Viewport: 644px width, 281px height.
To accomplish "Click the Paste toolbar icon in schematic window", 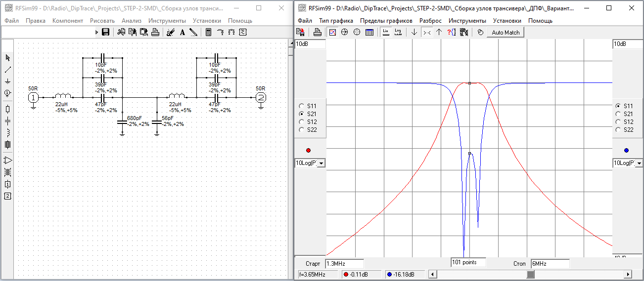I will pyautogui.click(x=144, y=32).
